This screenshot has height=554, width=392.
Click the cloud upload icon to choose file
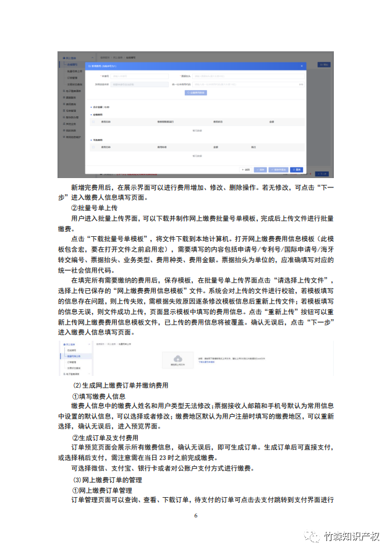pyautogui.click(x=178, y=359)
